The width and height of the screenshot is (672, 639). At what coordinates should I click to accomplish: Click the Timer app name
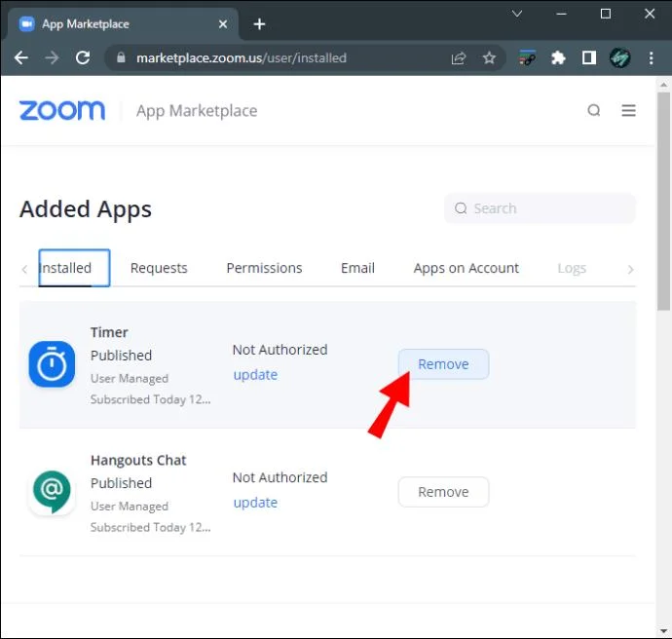tap(109, 332)
